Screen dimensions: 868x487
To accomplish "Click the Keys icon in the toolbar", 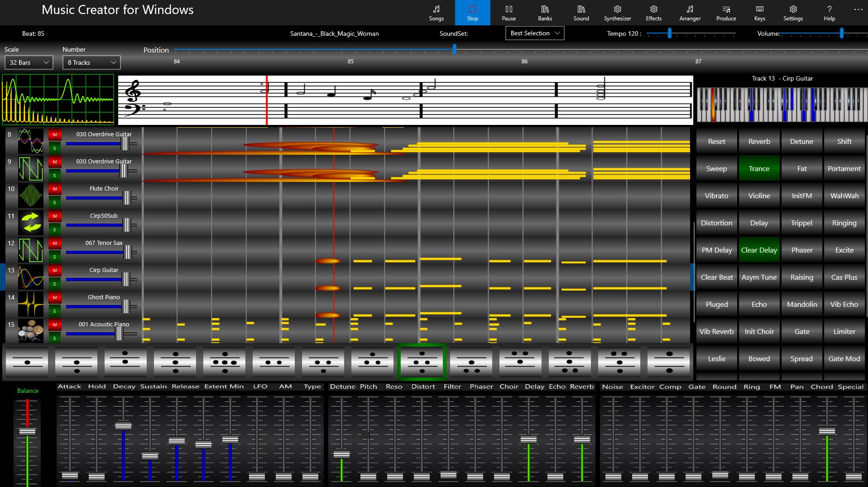I will (759, 12).
